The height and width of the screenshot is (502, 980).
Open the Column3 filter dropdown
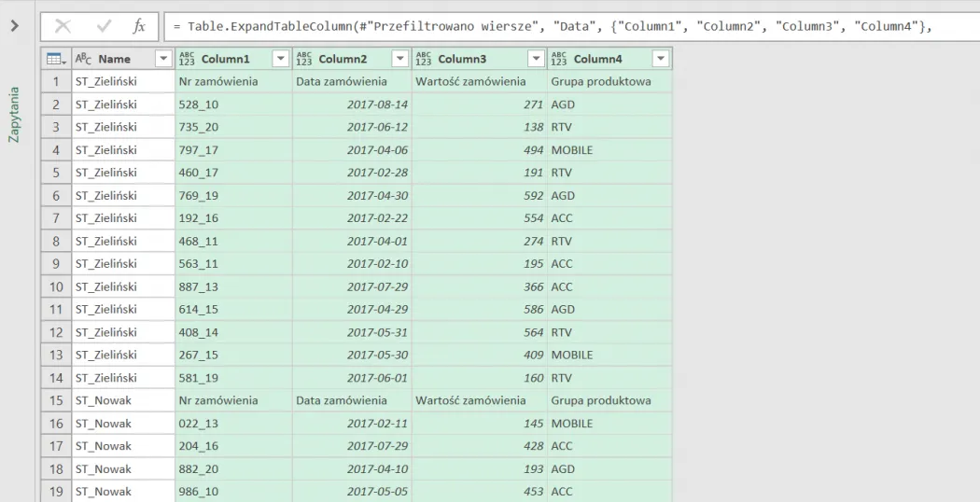pos(536,60)
